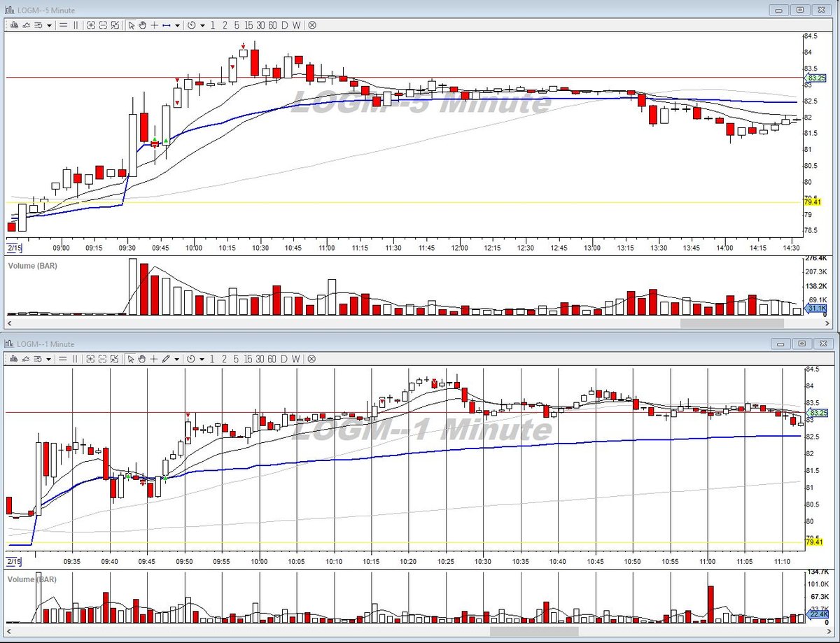
Task: Enable crosshair cursor in 1 Minute window
Action: (154, 358)
